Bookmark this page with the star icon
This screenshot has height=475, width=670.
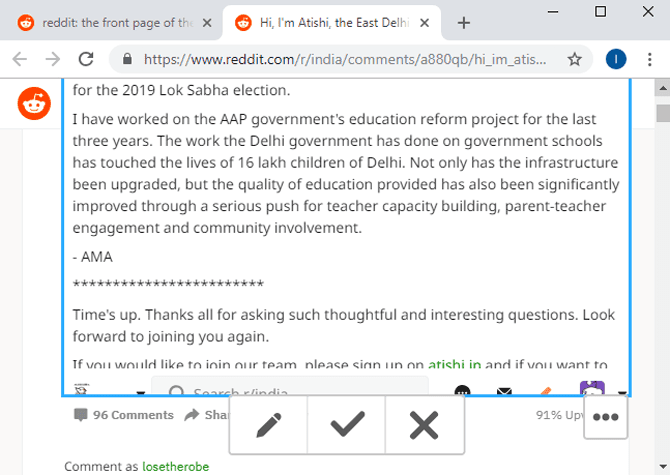click(x=575, y=59)
